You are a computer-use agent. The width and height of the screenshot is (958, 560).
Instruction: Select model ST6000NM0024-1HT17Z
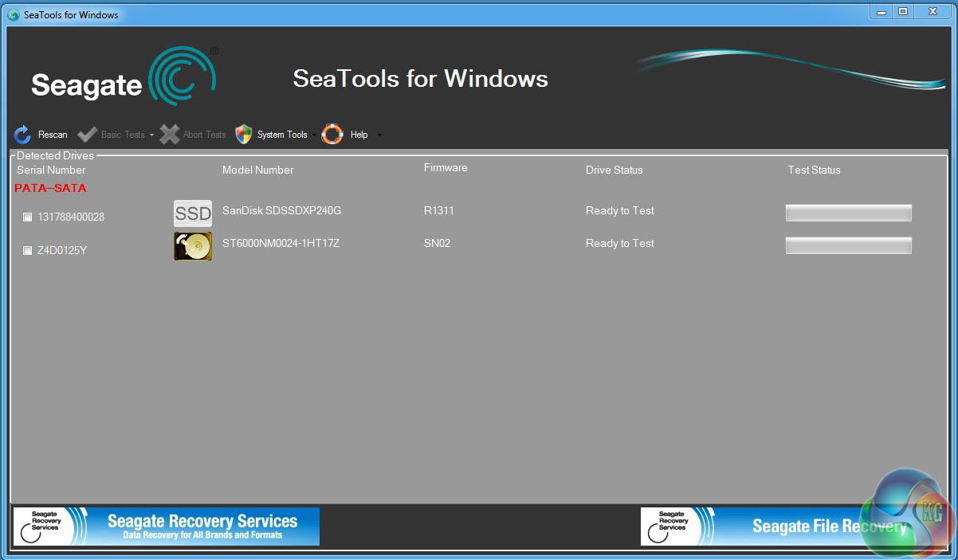point(281,243)
